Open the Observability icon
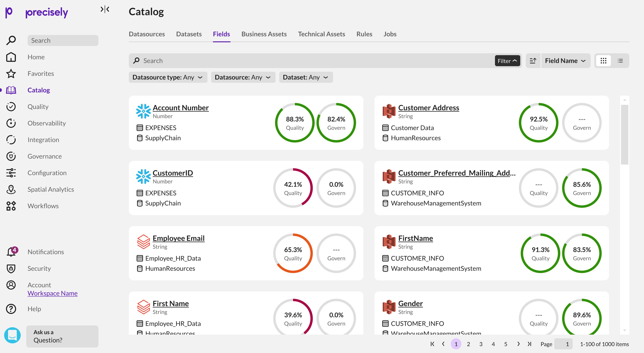 click(x=11, y=123)
